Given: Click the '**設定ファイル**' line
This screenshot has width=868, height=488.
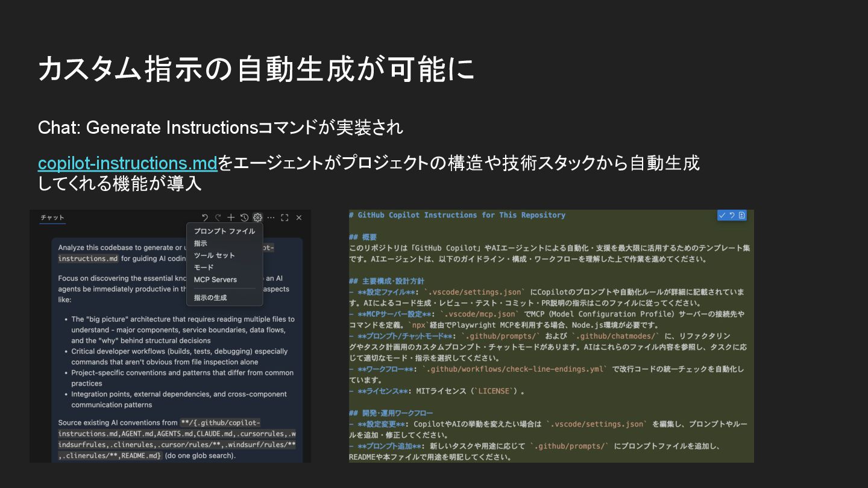Looking at the screenshot, I should point(547,298).
